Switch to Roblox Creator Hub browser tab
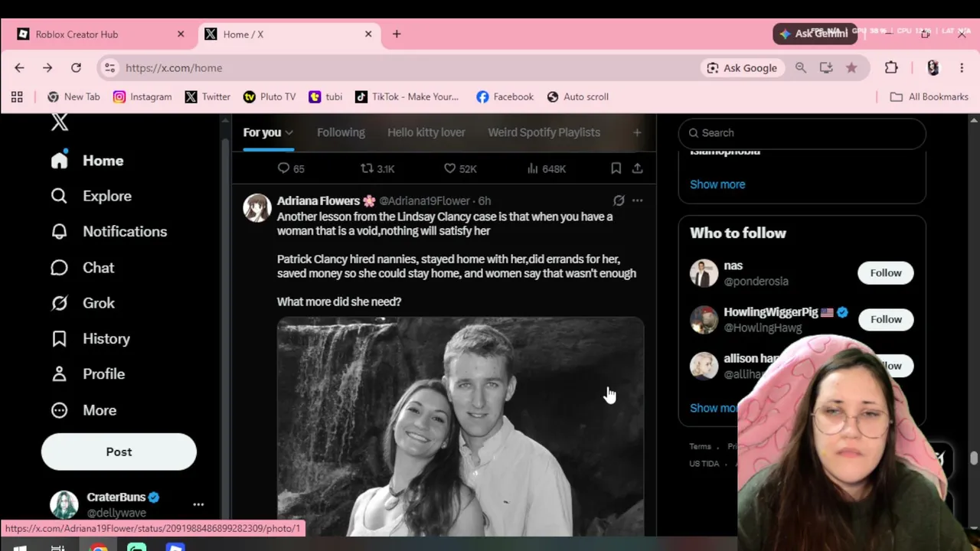 point(101,34)
